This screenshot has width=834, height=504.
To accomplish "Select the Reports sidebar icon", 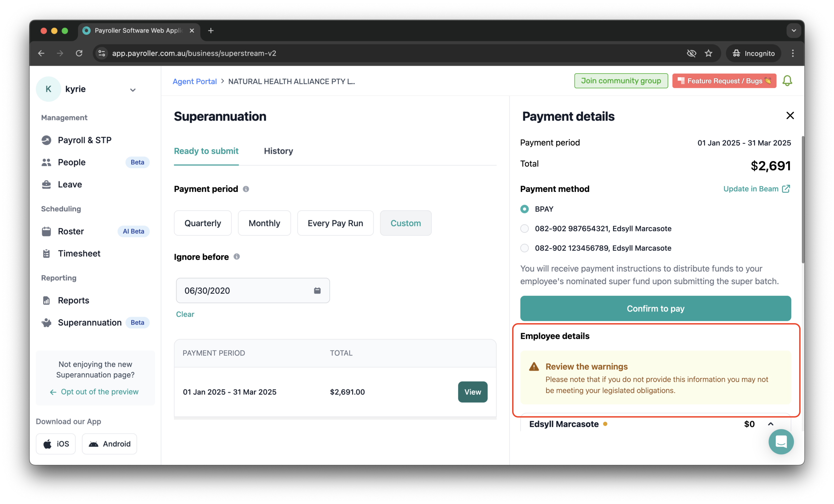I will pos(47,300).
